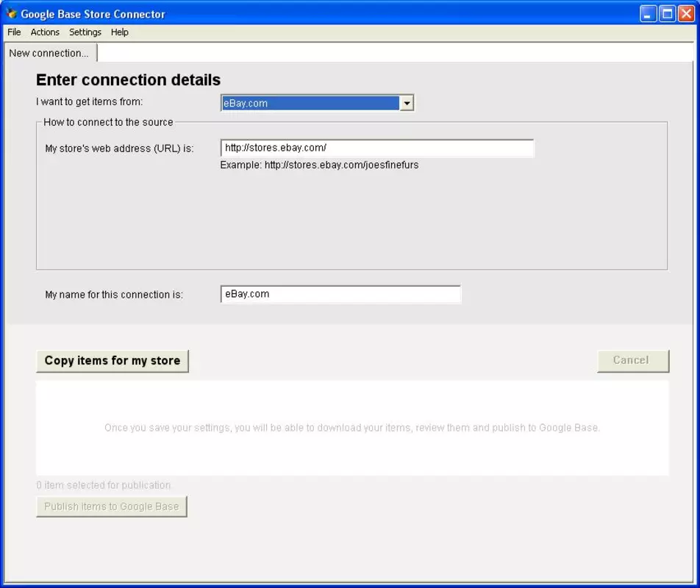This screenshot has width=700, height=588.
Task: Click My name for this connection label
Action: [114, 295]
